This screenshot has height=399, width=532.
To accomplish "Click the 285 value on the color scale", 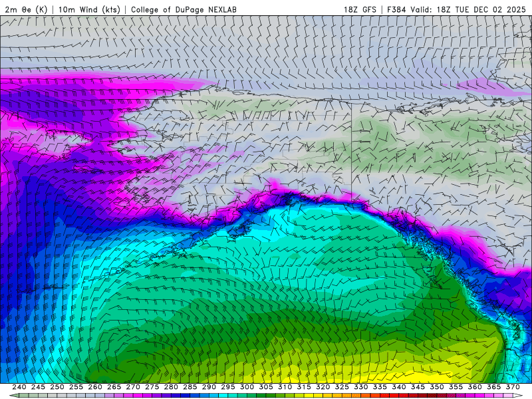I will (x=190, y=387).
